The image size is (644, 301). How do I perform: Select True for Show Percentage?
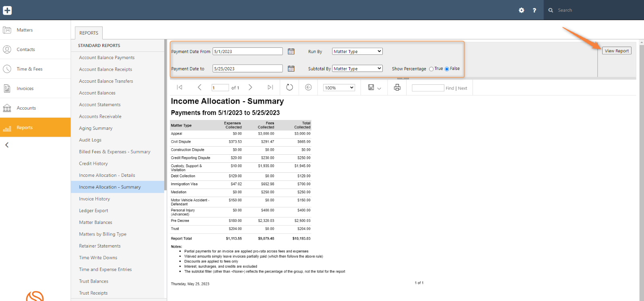431,69
